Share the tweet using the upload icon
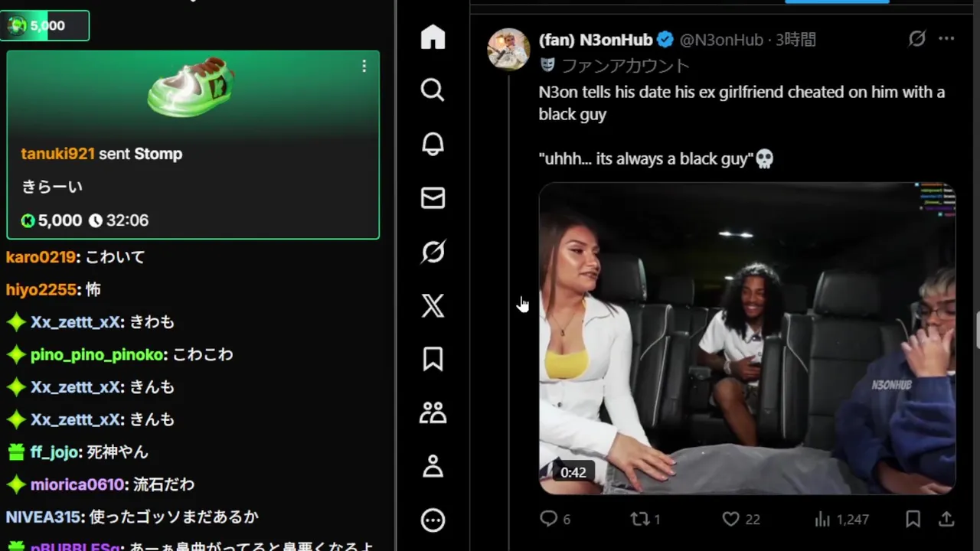980x551 pixels. (x=946, y=520)
